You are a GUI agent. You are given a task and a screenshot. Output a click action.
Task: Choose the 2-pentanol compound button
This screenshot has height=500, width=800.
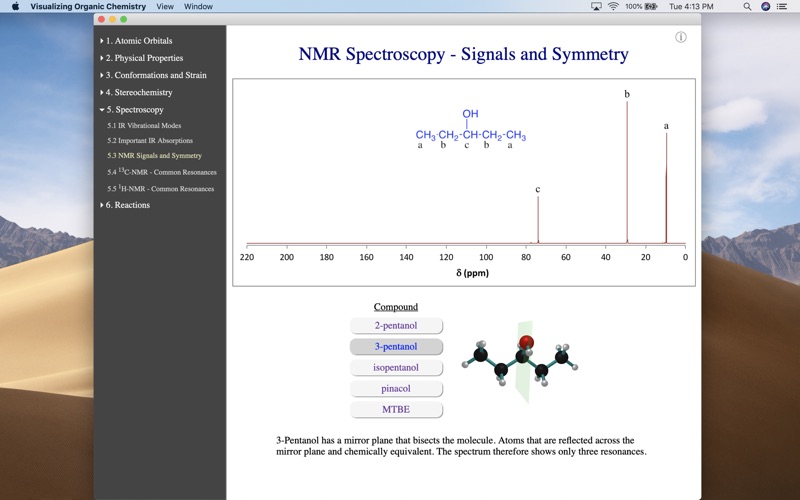396,326
